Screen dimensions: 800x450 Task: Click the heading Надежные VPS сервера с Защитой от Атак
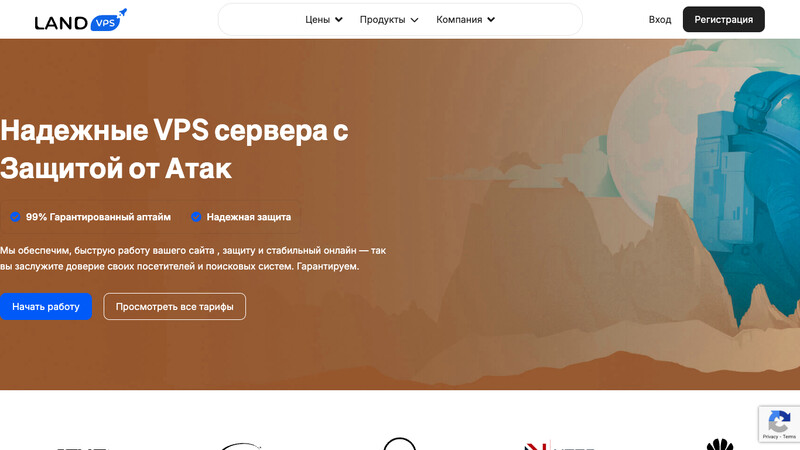click(174, 149)
